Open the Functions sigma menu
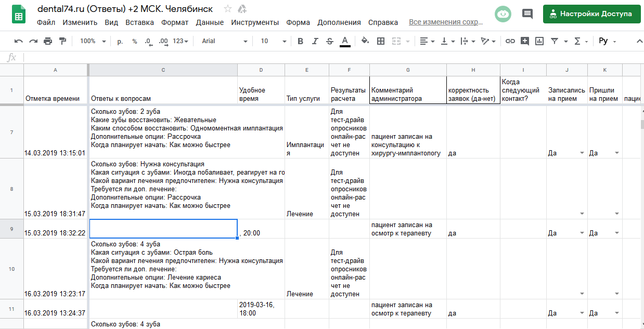644x329 pixels. (581, 41)
